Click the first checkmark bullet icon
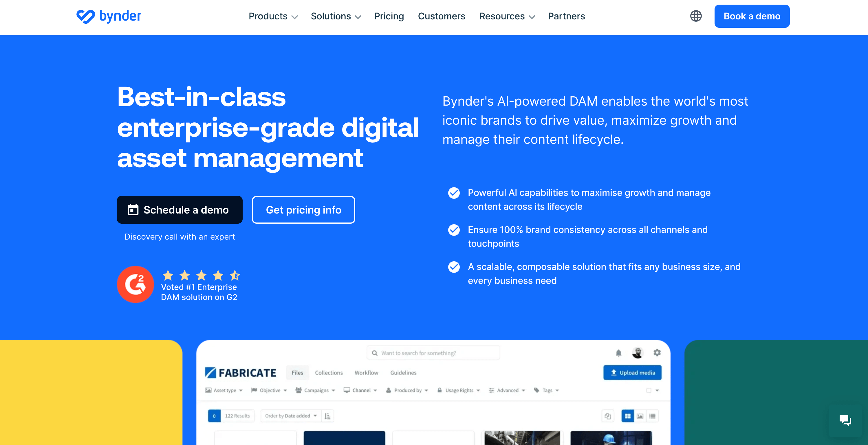The height and width of the screenshot is (445, 868). 454,193
